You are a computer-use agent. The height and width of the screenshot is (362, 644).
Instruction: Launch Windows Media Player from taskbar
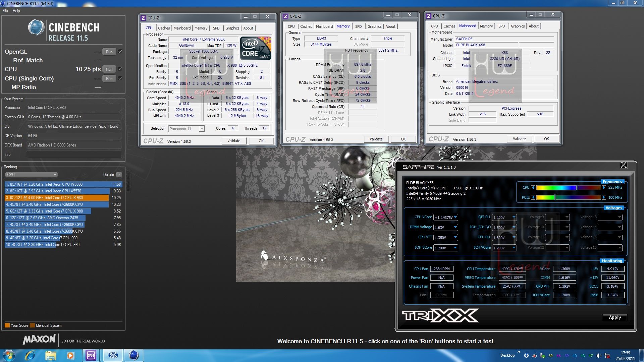[70, 355]
